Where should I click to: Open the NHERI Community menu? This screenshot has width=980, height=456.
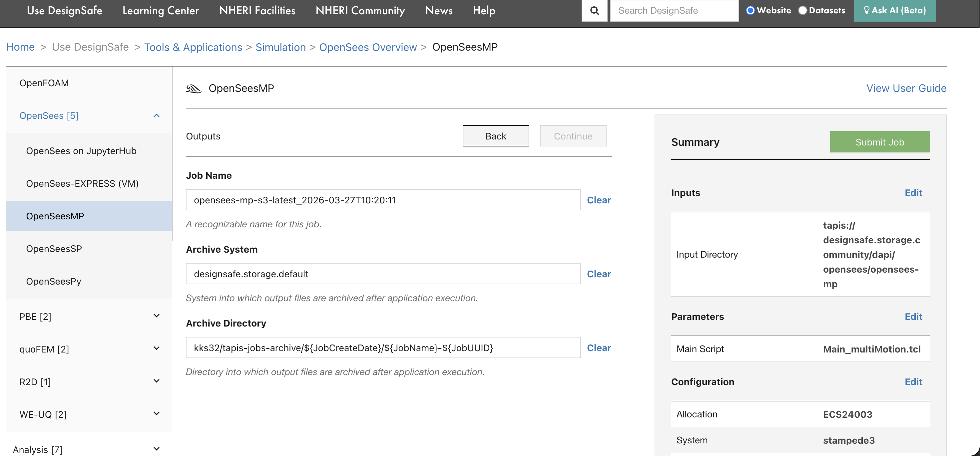tap(360, 11)
